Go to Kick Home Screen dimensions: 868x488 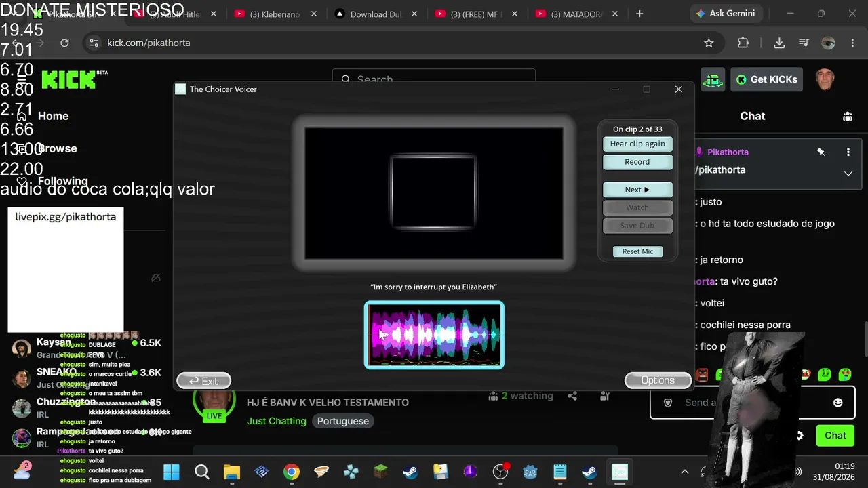click(x=53, y=116)
